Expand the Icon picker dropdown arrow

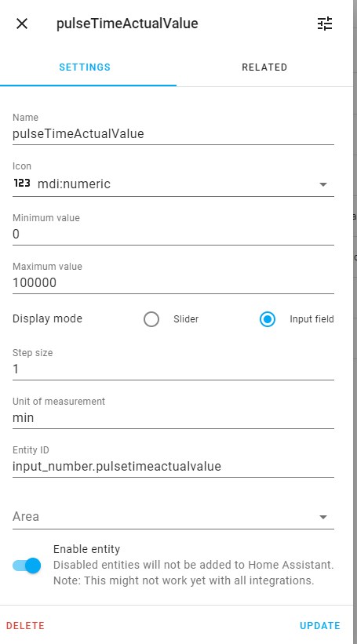tap(323, 184)
